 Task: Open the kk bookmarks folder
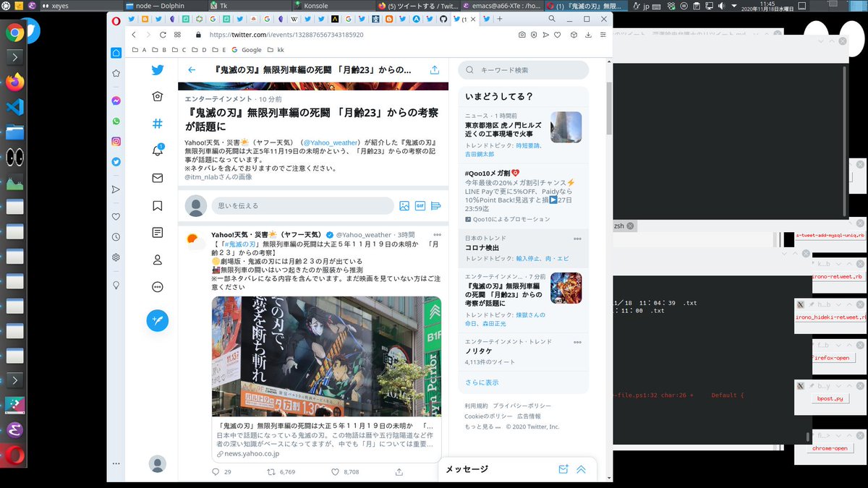(x=276, y=50)
